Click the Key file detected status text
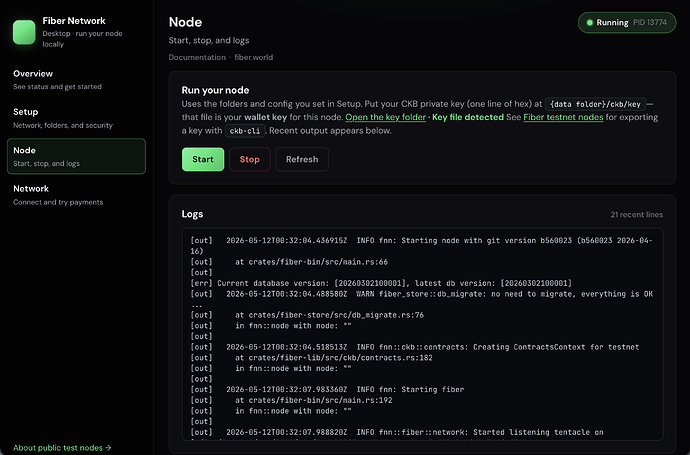The width and height of the screenshot is (690, 455). pos(468,117)
